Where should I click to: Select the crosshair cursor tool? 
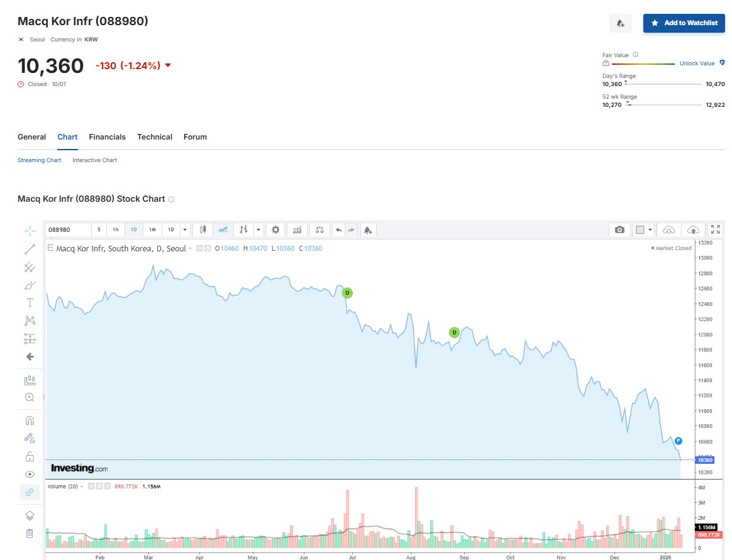tap(30, 231)
